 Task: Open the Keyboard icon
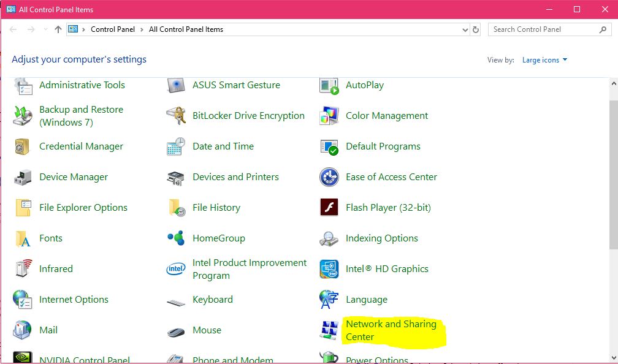tap(176, 303)
